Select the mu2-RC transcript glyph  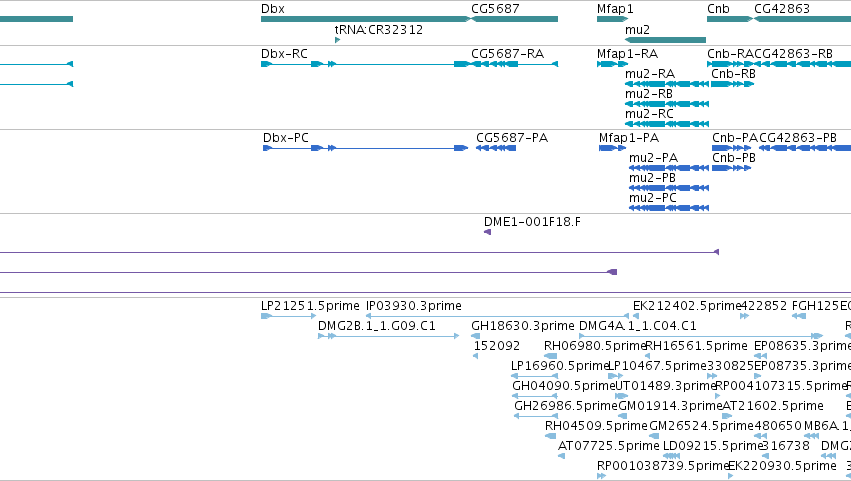(x=667, y=124)
